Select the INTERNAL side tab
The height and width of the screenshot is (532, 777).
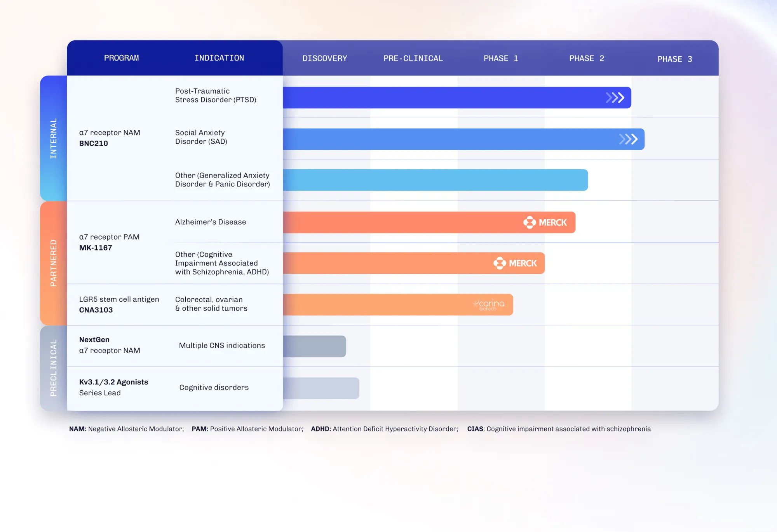tap(54, 138)
